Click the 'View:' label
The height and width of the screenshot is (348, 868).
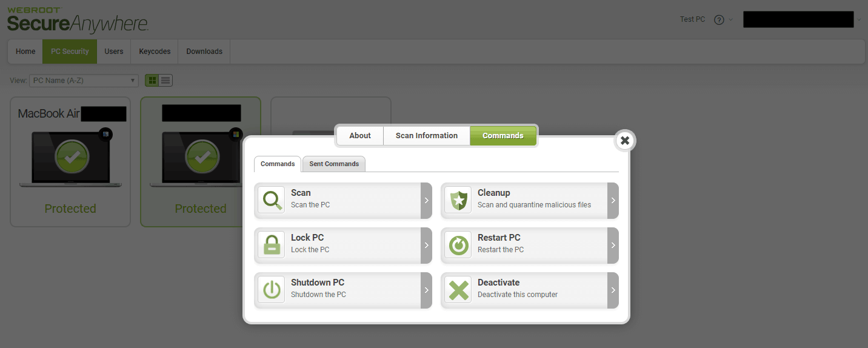[18, 81]
